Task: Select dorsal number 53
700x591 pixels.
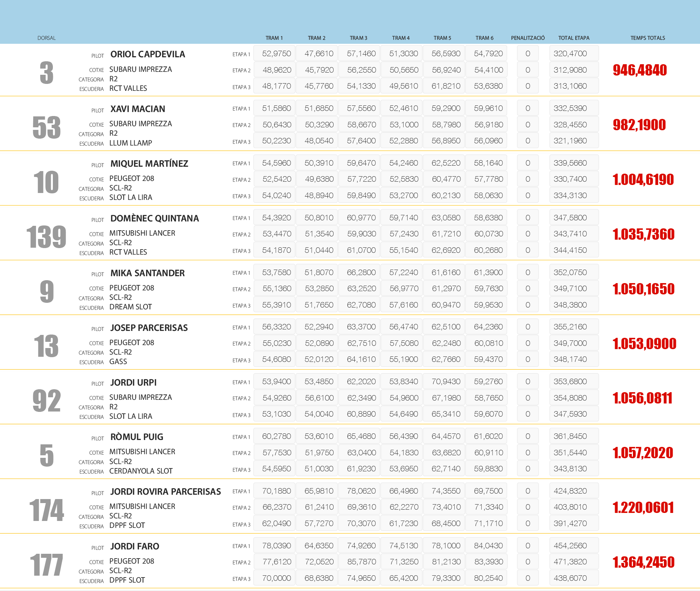Action: click(46, 127)
